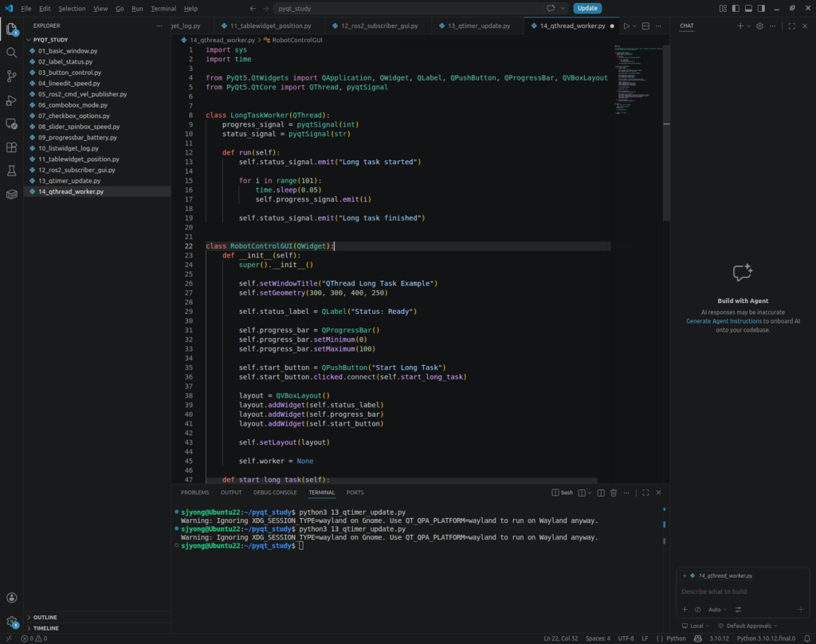Screen dimensions: 816x644
Task: Maximize the terminal panel size
Action: (x=645, y=493)
